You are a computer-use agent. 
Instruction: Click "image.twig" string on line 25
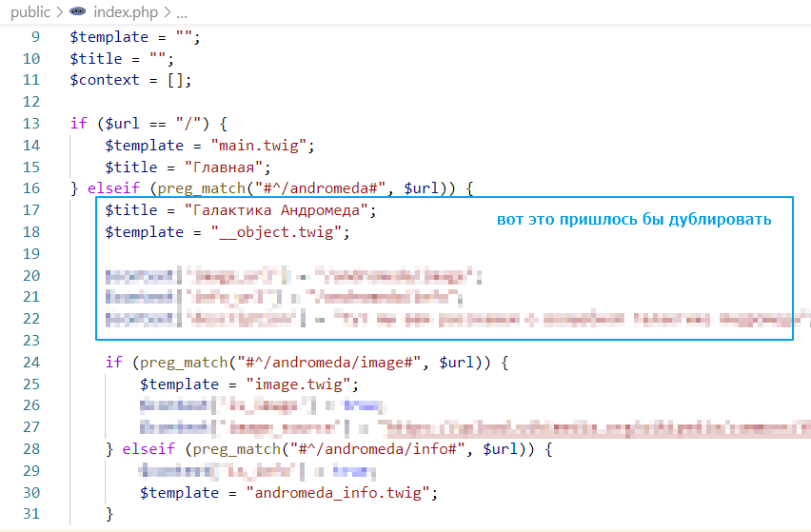pyautogui.click(x=297, y=384)
